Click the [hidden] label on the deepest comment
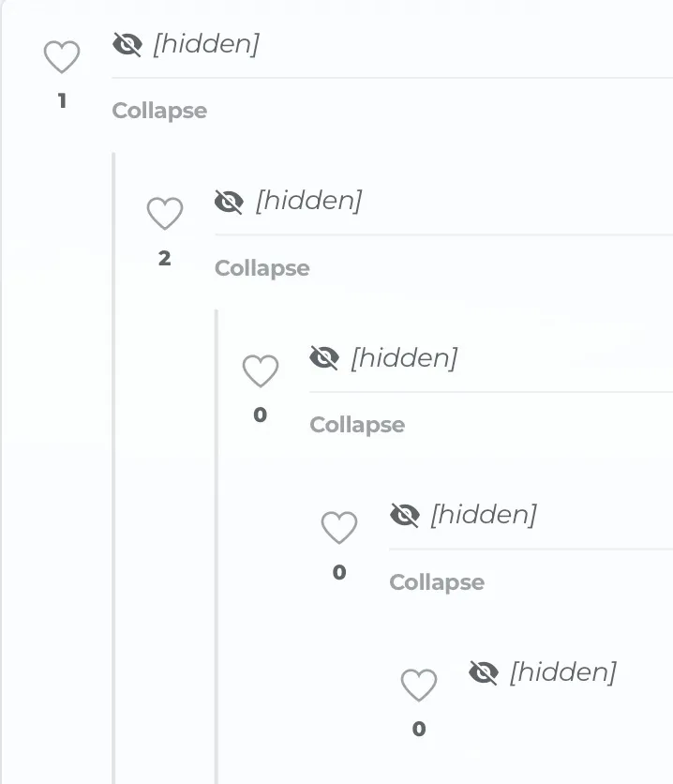The width and height of the screenshot is (673, 784). tap(563, 672)
